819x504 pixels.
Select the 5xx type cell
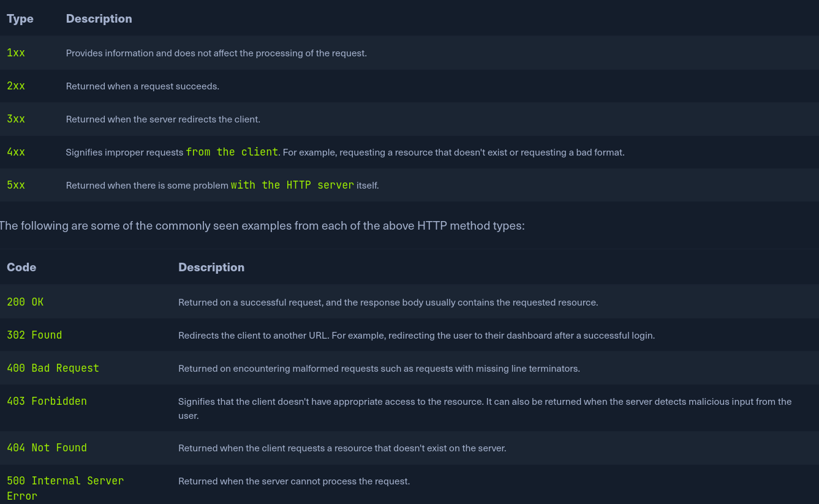[x=16, y=185]
